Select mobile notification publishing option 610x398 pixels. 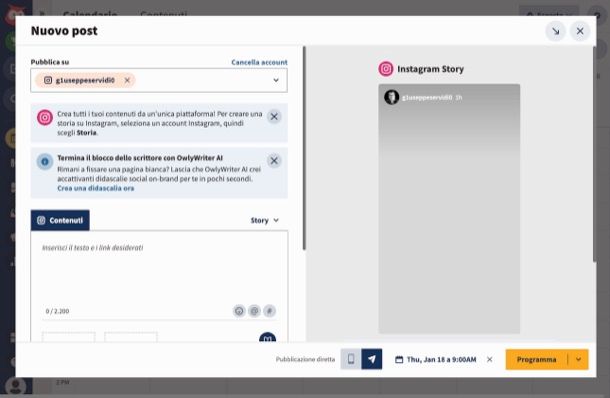point(351,359)
